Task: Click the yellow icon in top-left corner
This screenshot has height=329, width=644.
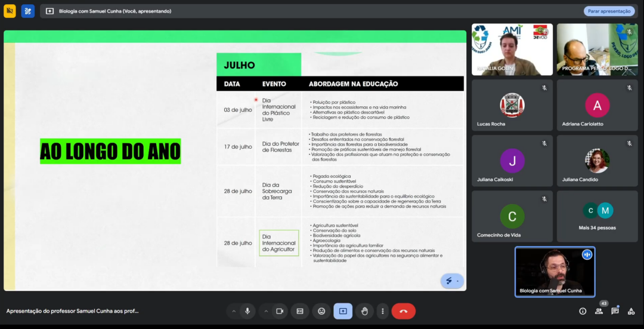Action: 10,11
